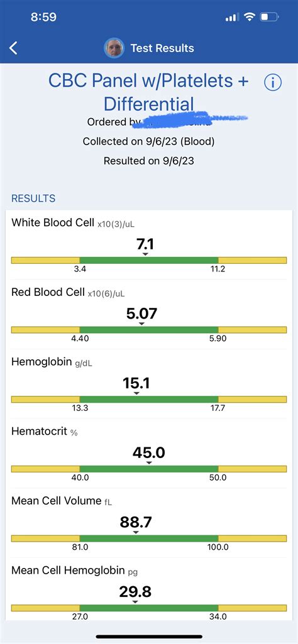Open the Red Blood Cell result row
The height and width of the screenshot is (644, 298).
149,315
